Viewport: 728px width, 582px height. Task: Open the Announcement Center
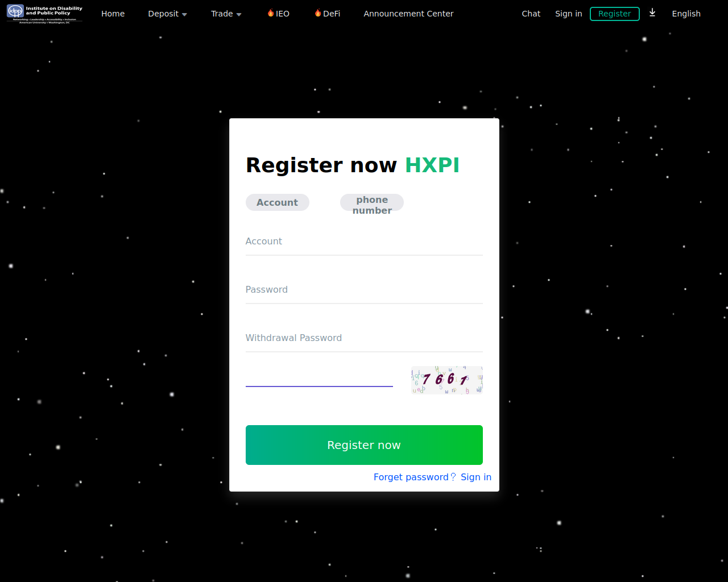point(408,14)
